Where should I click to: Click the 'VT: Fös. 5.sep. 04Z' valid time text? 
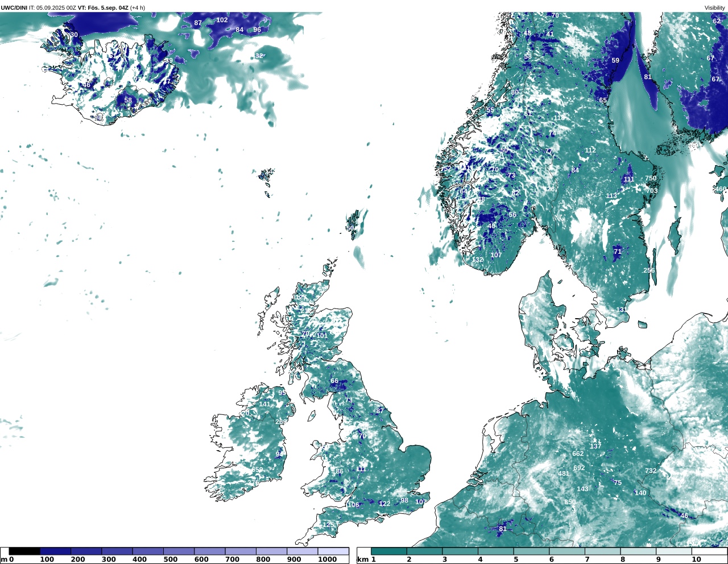[103, 8]
